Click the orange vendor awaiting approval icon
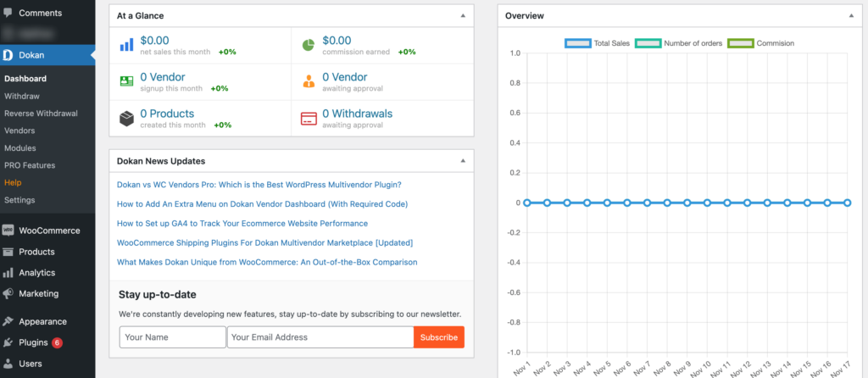868x378 pixels. point(309,81)
